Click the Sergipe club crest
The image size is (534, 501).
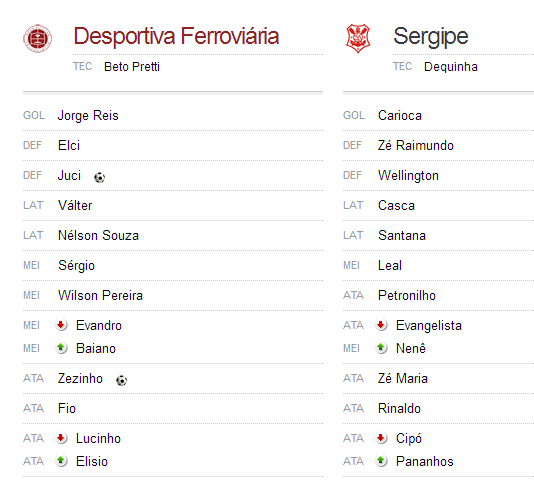(x=358, y=38)
